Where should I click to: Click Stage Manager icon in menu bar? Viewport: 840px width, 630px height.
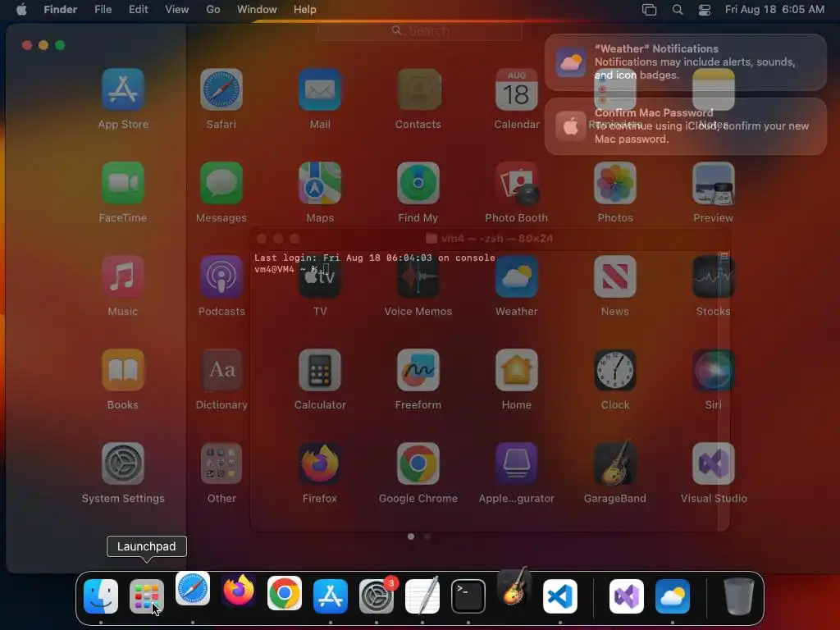tap(650, 9)
